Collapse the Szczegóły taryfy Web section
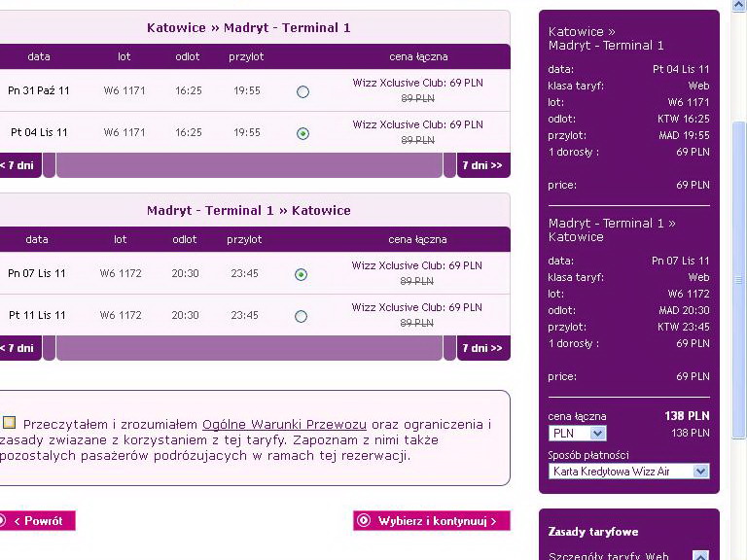Screen dimensions: 747x560 tap(700, 556)
